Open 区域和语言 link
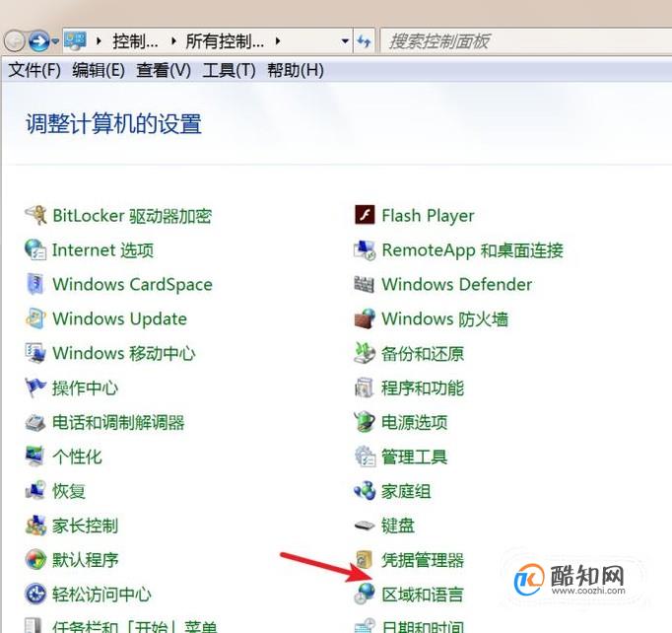The width and height of the screenshot is (672, 633). pos(423,595)
